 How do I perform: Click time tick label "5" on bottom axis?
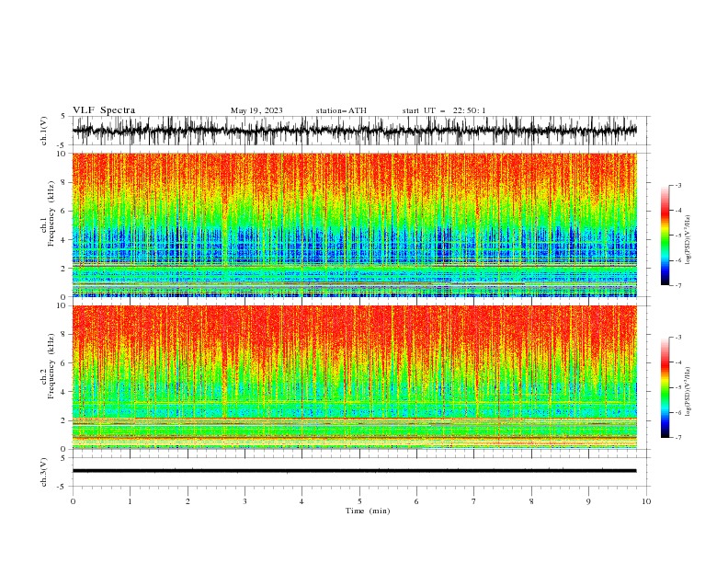(x=359, y=501)
